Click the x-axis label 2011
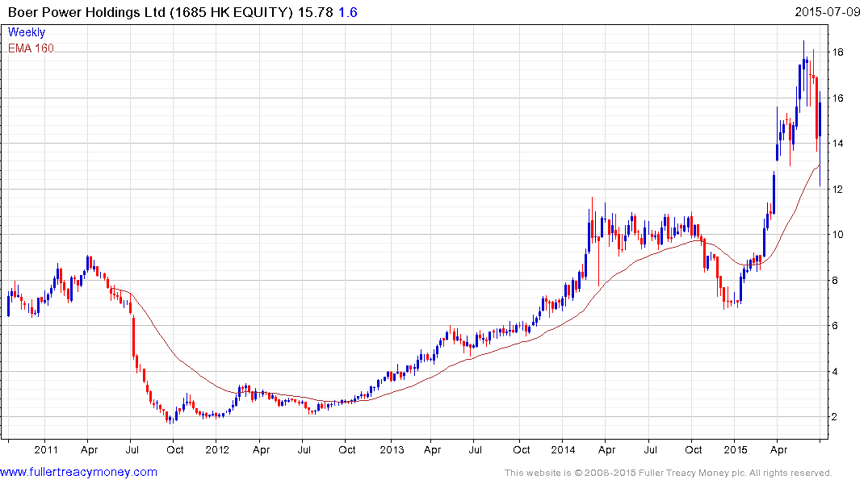Screen dimensions: 868x484 (x=46, y=449)
